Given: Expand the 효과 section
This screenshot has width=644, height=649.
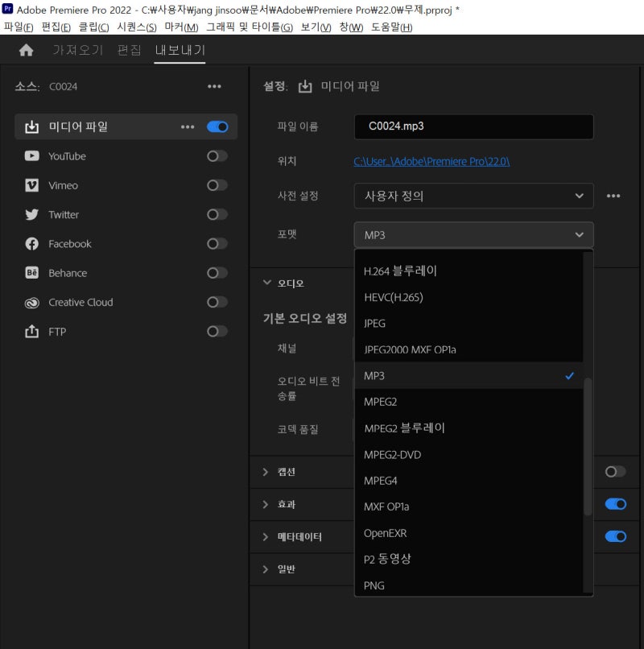Looking at the screenshot, I should pos(266,504).
